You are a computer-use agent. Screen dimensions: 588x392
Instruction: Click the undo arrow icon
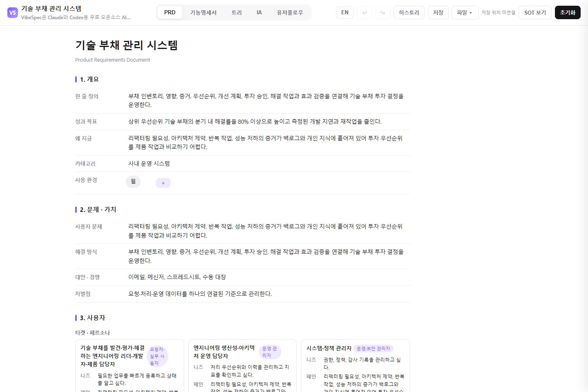[365, 13]
